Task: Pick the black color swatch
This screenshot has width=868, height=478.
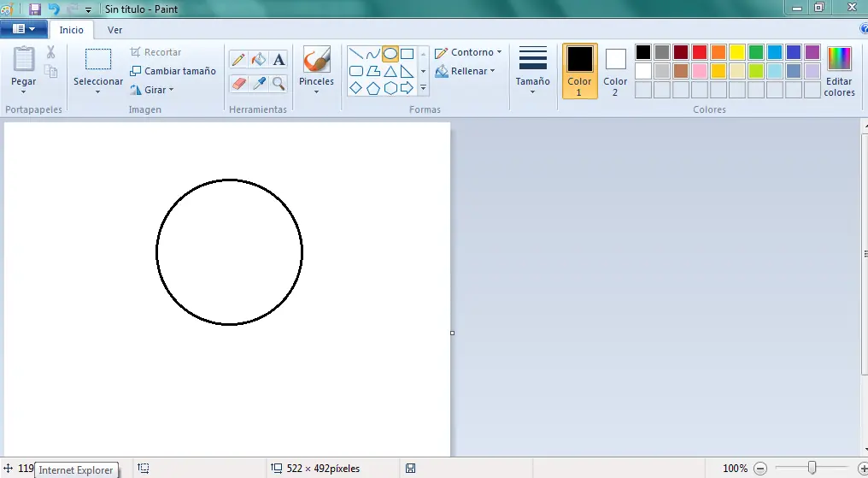Action: point(643,52)
